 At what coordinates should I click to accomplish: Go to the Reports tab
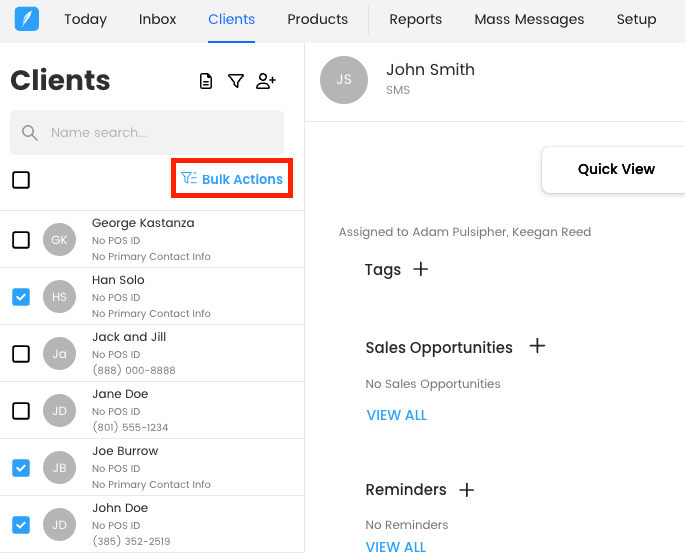coord(415,19)
